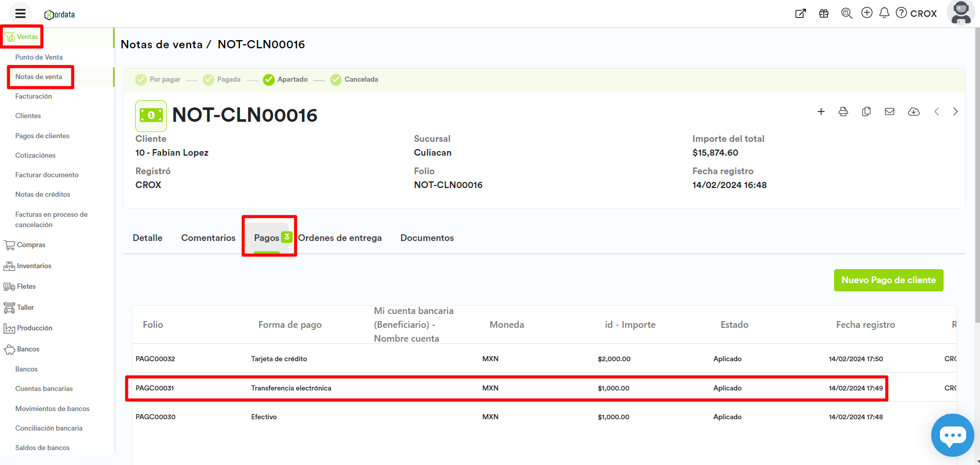Click the print icon for the note
The height and width of the screenshot is (465, 980).
(x=843, y=111)
